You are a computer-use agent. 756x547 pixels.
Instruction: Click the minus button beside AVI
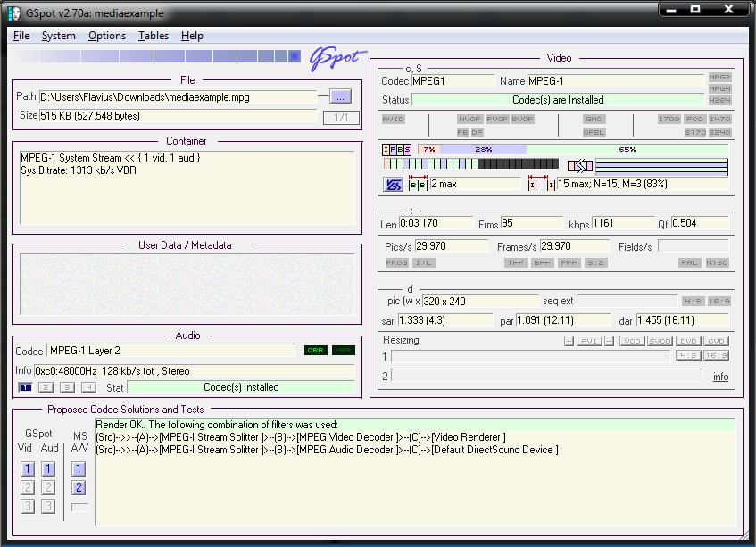610,341
